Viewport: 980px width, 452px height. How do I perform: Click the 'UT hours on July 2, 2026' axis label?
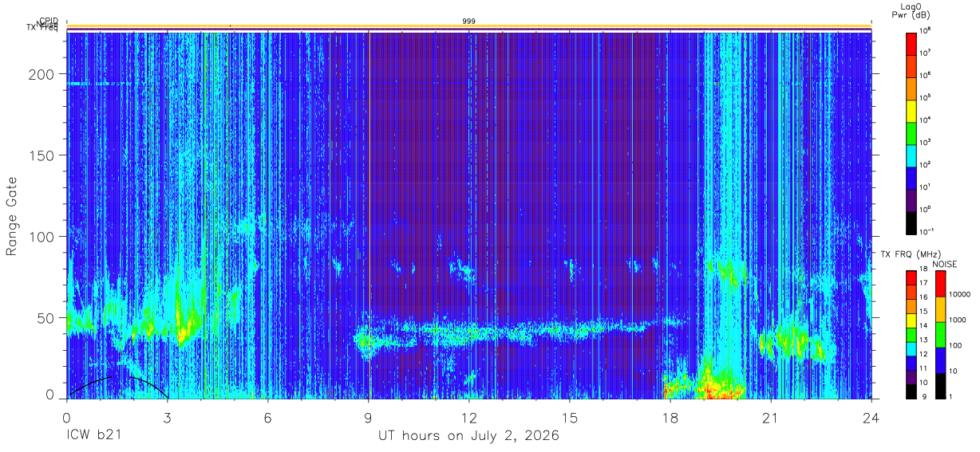(x=468, y=436)
